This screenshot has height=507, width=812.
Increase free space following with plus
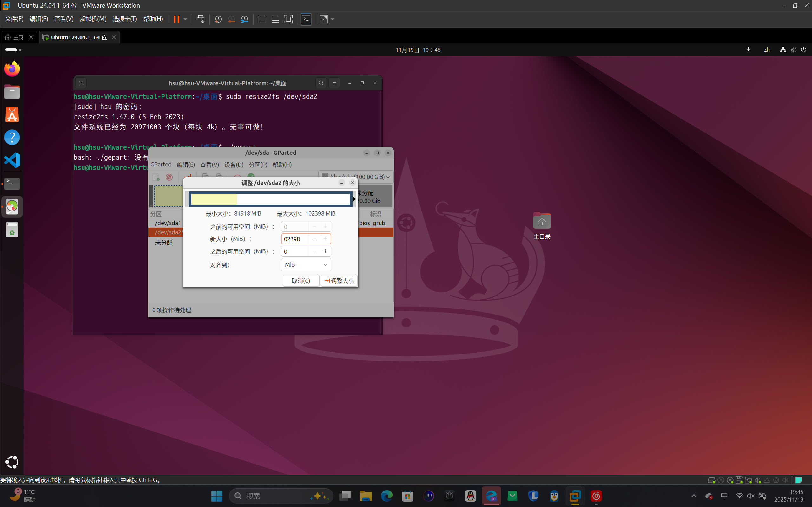[x=325, y=251]
